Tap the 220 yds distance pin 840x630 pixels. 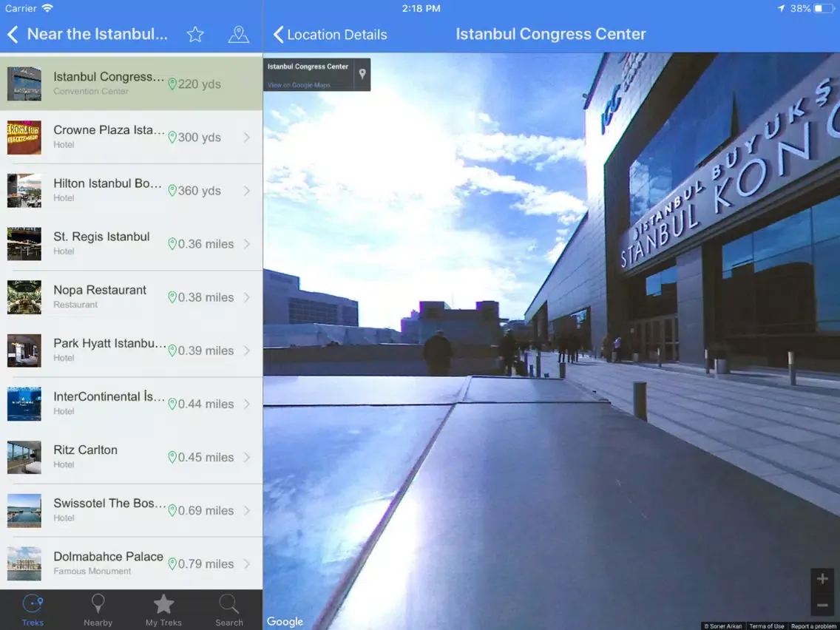(x=172, y=84)
